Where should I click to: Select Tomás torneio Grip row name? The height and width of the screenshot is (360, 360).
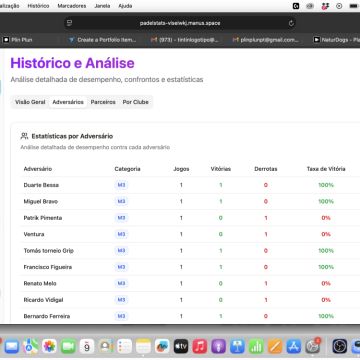pyautogui.click(x=49, y=251)
